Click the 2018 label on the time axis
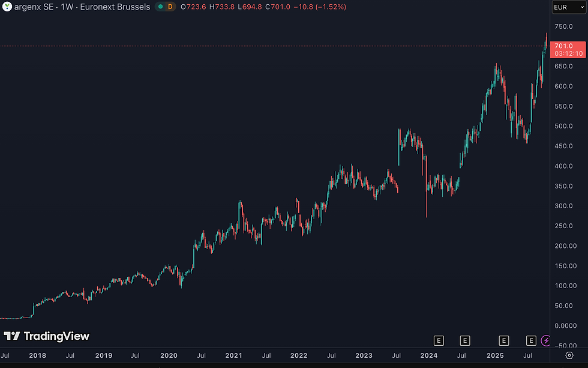 37,355
